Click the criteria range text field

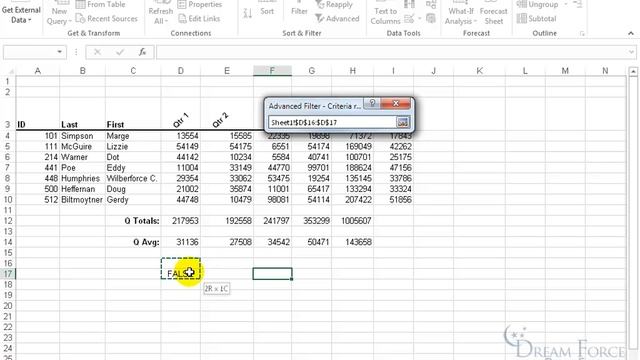pyautogui.click(x=332, y=122)
